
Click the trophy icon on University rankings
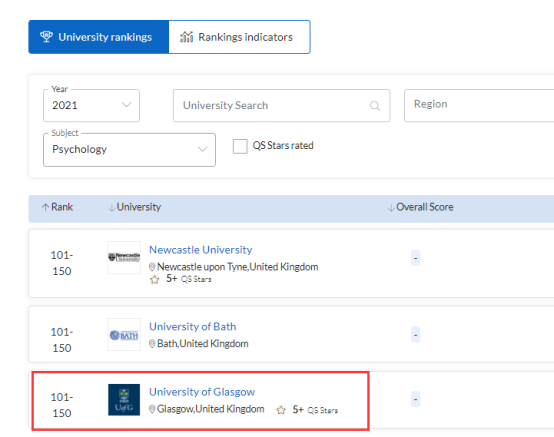(x=46, y=36)
